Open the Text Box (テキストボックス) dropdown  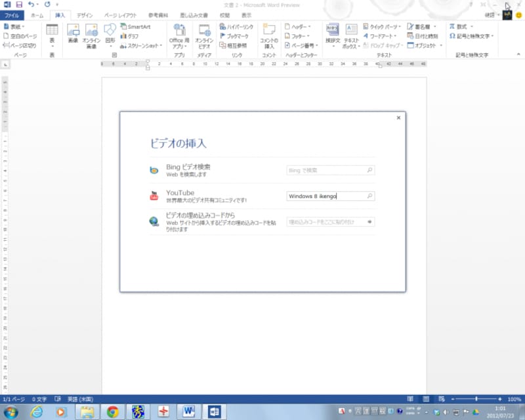[351, 36]
